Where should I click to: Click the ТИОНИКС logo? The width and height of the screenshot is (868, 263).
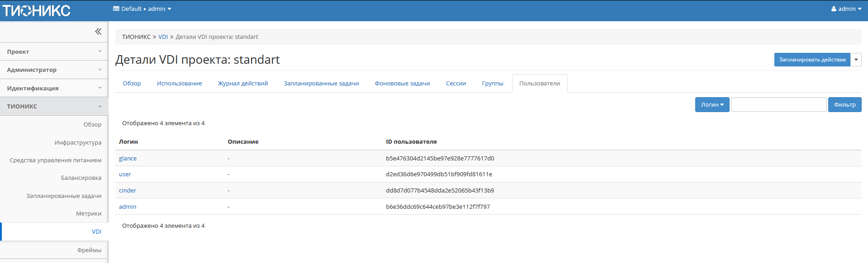[x=36, y=10]
